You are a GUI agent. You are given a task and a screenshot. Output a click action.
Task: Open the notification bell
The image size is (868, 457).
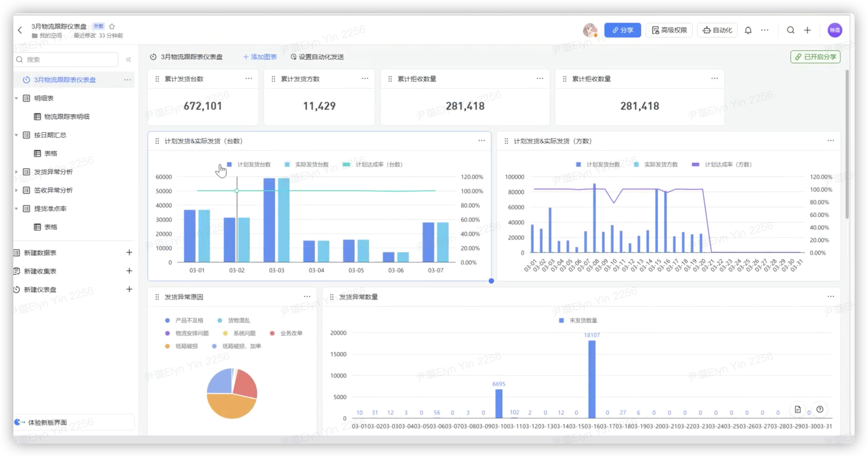[748, 30]
